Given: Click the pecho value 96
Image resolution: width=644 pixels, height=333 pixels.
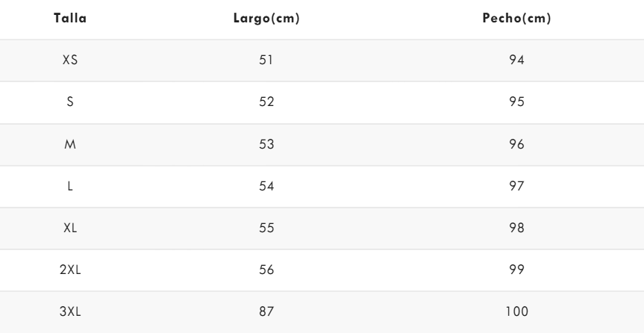Looking at the screenshot, I should point(516,144).
